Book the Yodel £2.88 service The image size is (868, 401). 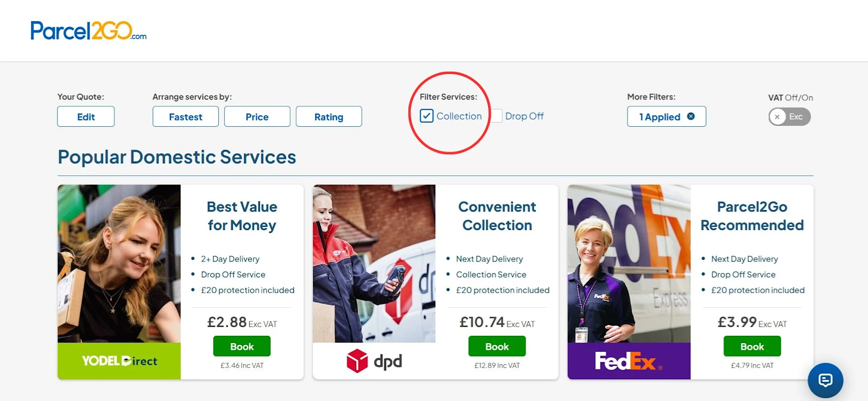tap(241, 346)
